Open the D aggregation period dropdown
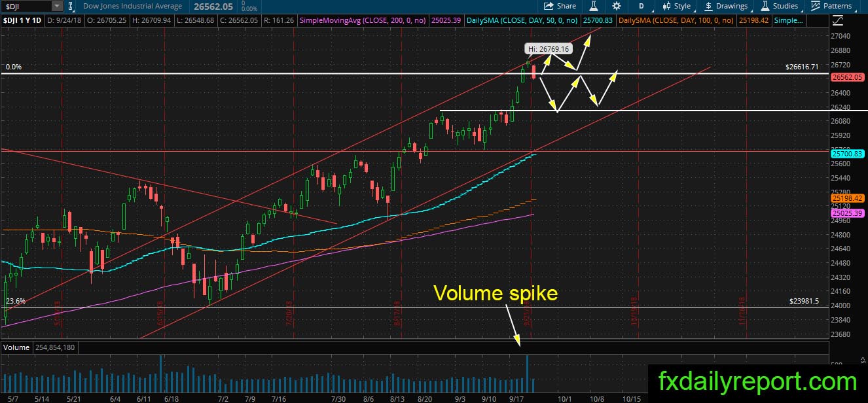 click(642, 6)
